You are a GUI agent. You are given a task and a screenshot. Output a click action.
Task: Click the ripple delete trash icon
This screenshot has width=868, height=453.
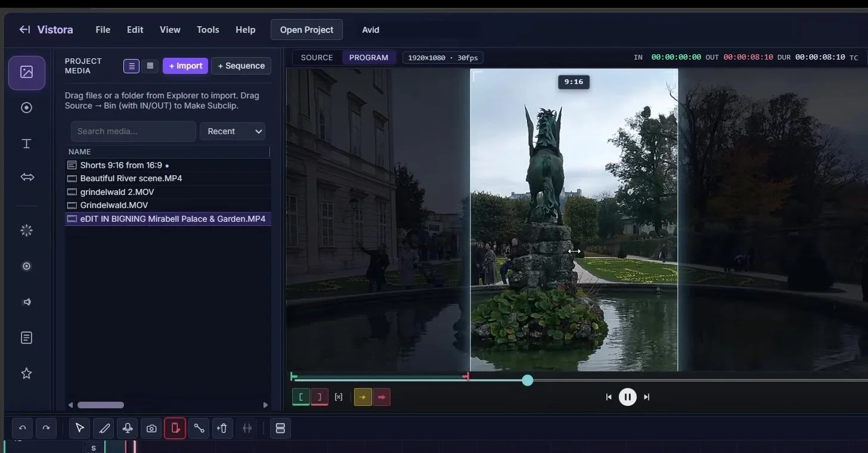pyautogui.click(x=223, y=428)
